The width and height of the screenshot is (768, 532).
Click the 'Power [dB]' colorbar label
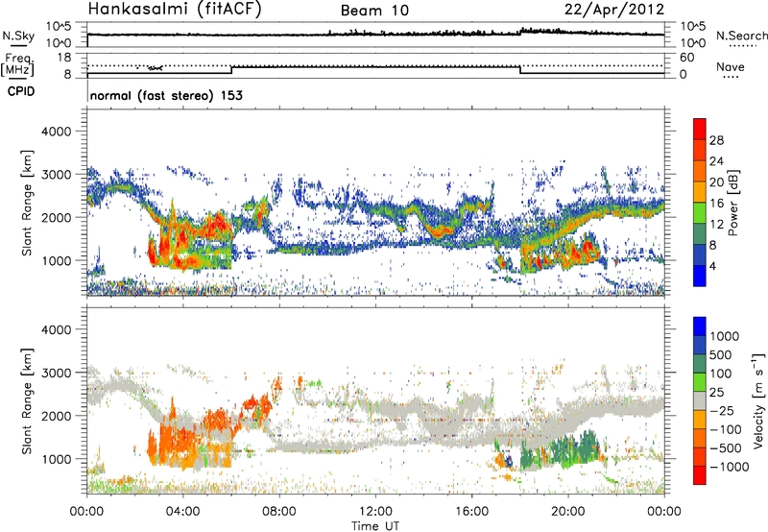(x=732, y=203)
